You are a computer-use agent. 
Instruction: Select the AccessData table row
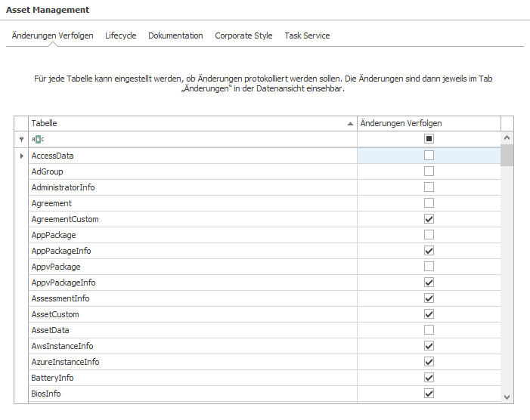point(265,156)
